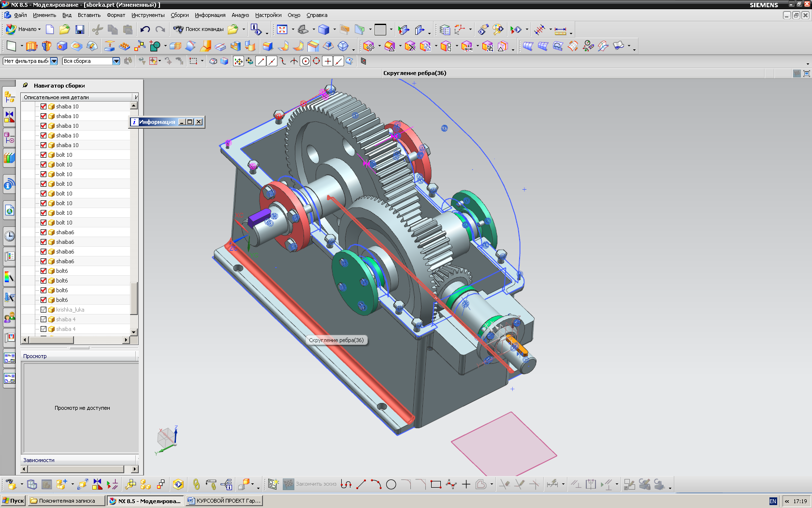The width and height of the screenshot is (812, 508).
Task: Uncheck the first shaiba 10 component checkbox
Action: 43,106
